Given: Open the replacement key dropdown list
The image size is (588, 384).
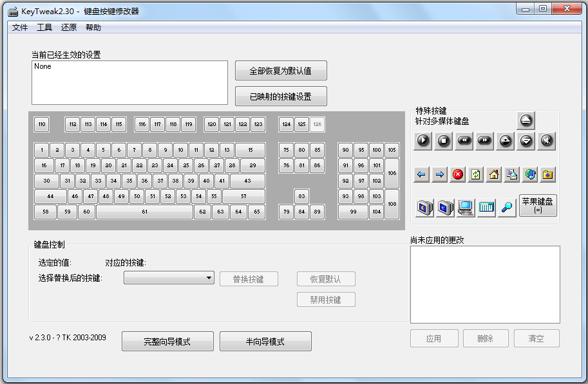Looking at the screenshot, I should [211, 277].
